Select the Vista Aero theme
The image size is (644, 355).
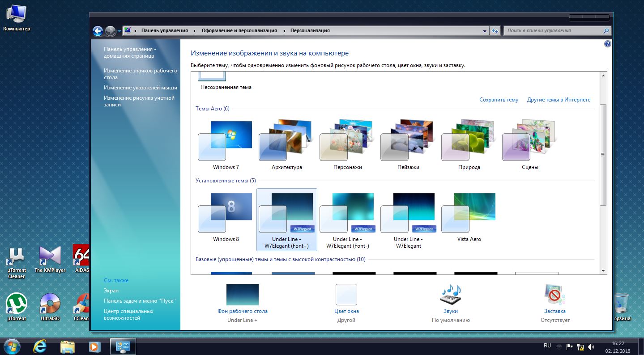pos(469,218)
